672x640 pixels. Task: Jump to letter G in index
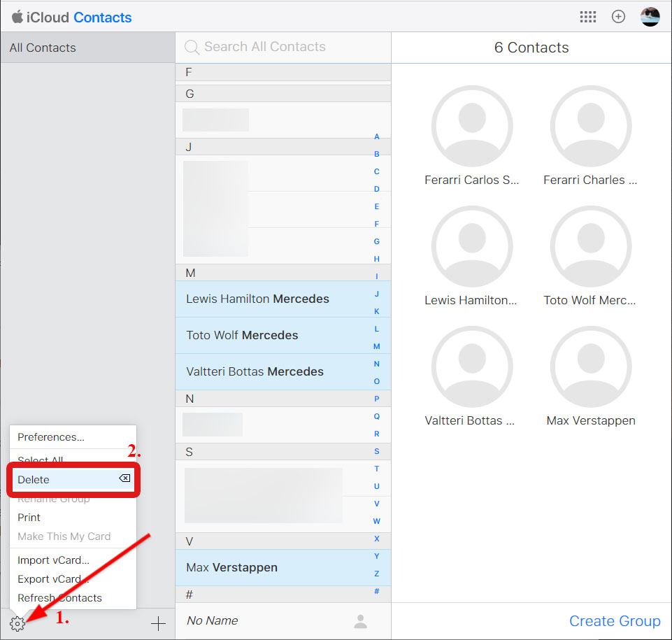[377, 241]
